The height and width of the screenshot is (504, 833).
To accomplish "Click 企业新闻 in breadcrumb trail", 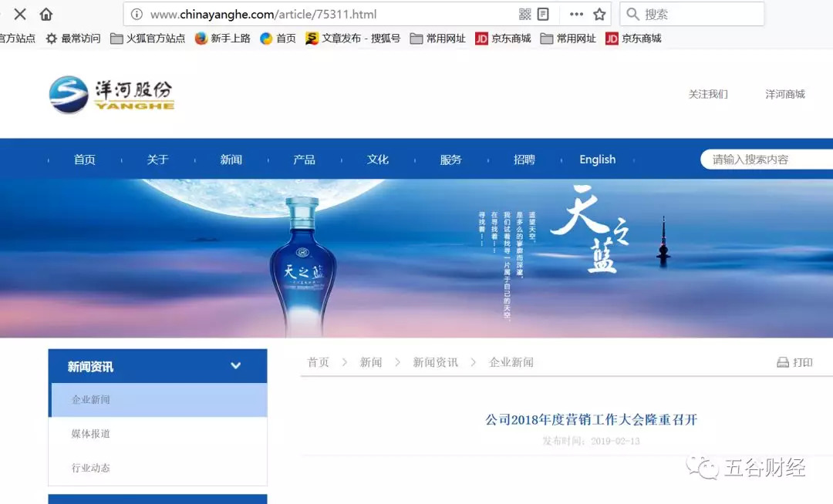I will pyautogui.click(x=511, y=362).
